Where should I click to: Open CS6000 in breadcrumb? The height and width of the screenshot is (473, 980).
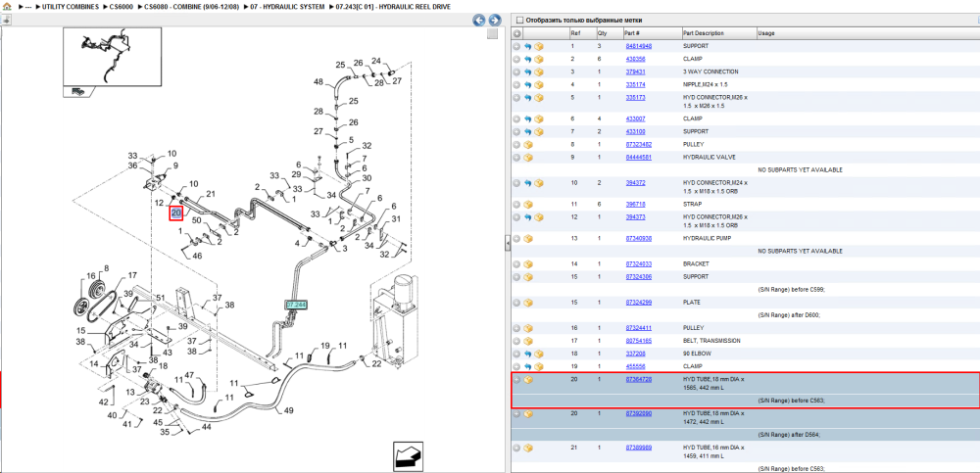pyautogui.click(x=122, y=7)
